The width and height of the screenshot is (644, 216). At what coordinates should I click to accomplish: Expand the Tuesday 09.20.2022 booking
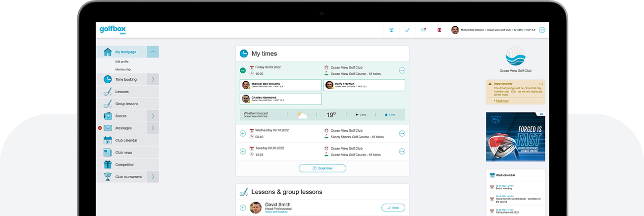point(243,151)
